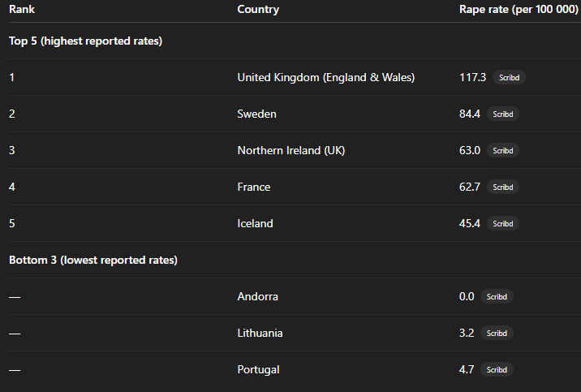
Task: Open the Scribd citation beside 62.7
Action: pyautogui.click(x=503, y=187)
